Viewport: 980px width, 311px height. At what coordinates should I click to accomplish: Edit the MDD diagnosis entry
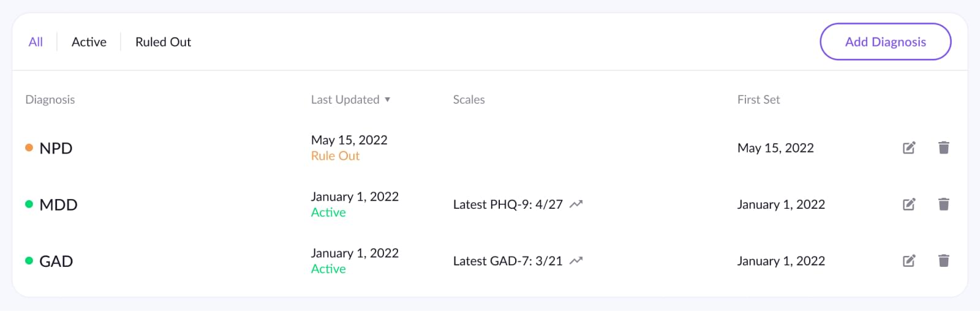909,204
